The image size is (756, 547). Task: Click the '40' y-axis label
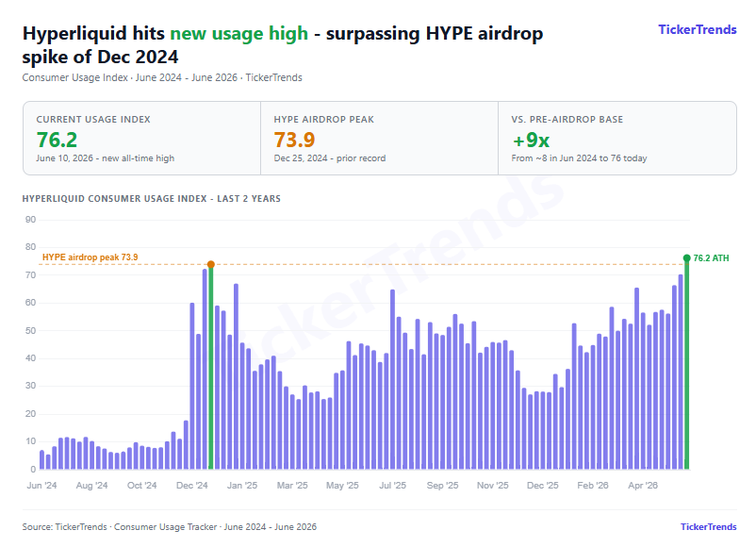pyautogui.click(x=30, y=358)
